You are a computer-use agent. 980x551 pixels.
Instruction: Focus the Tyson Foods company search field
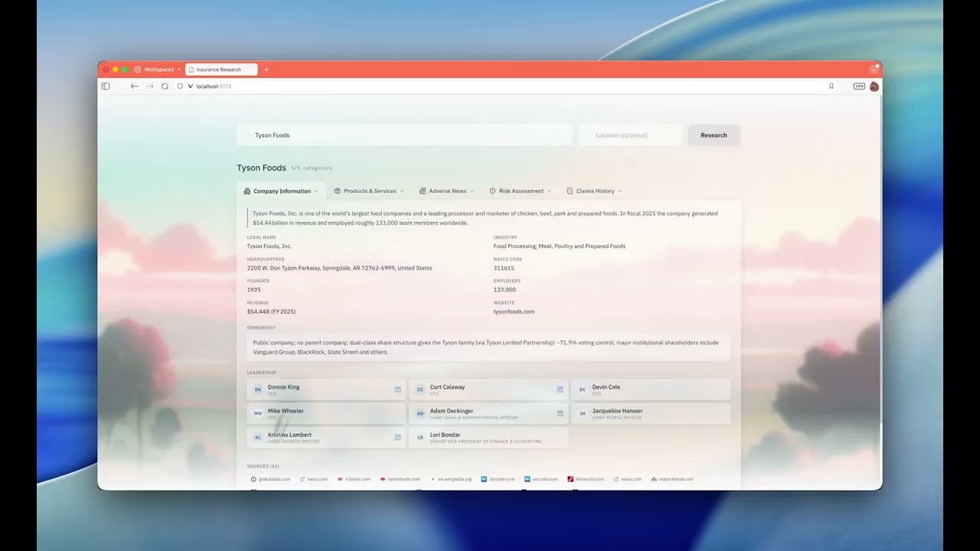(404, 135)
